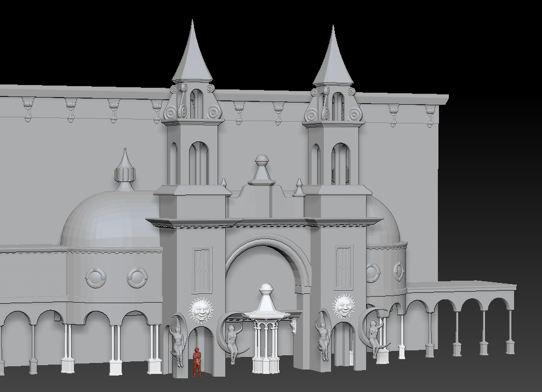Click the crescent moon statue left of kiosk
The width and height of the screenshot is (542, 392).
tap(230, 336)
